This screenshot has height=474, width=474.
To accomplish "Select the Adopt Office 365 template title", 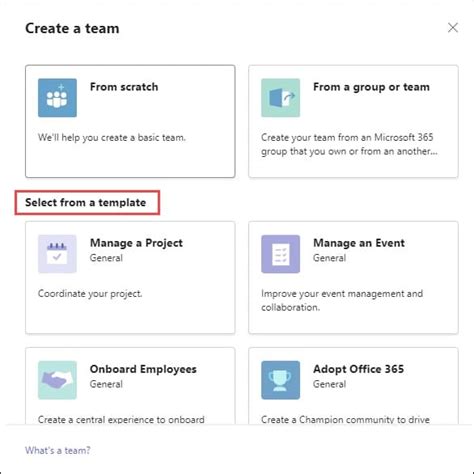I will (x=358, y=369).
